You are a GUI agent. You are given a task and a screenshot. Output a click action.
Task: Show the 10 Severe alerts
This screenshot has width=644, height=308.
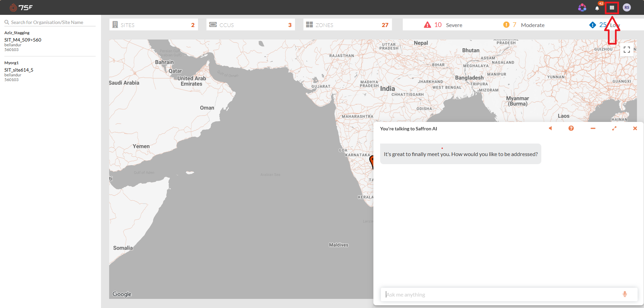443,25
